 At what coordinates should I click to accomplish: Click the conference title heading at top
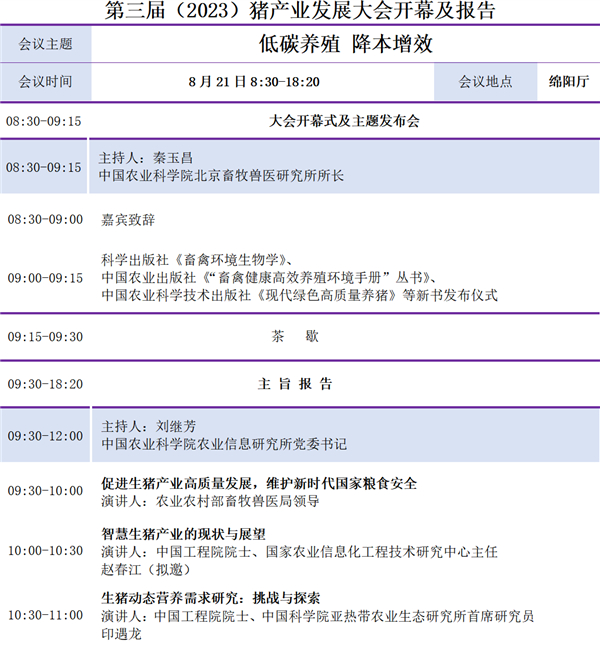(300, 11)
